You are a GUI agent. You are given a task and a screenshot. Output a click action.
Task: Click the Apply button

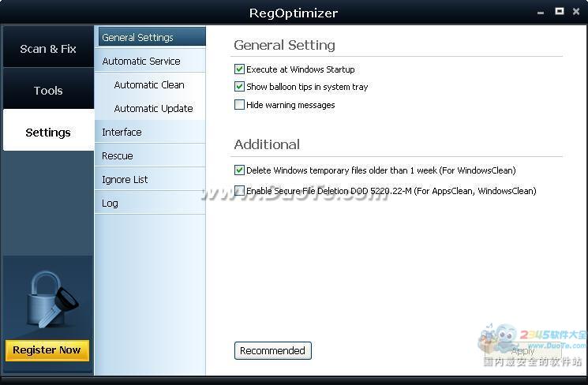coord(522,351)
